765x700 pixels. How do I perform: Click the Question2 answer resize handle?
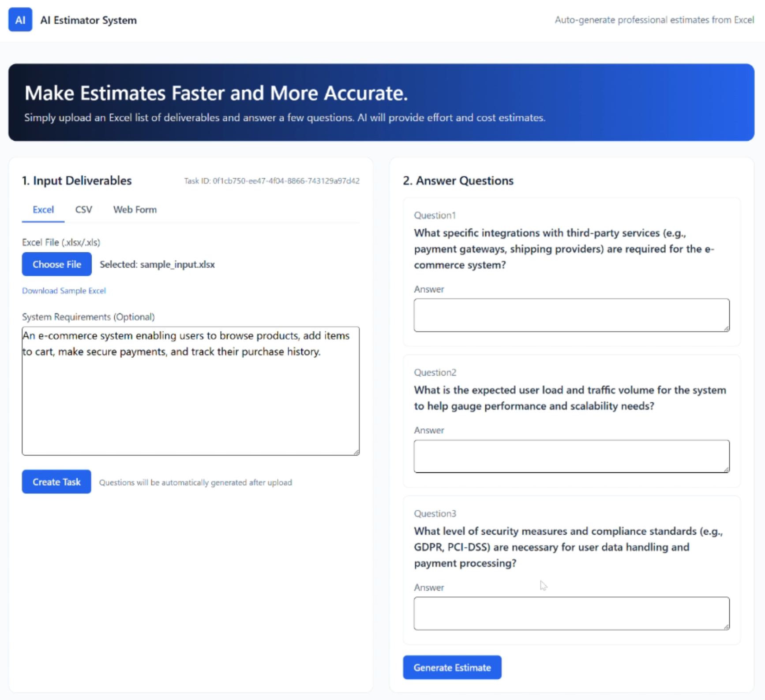pyautogui.click(x=726, y=470)
